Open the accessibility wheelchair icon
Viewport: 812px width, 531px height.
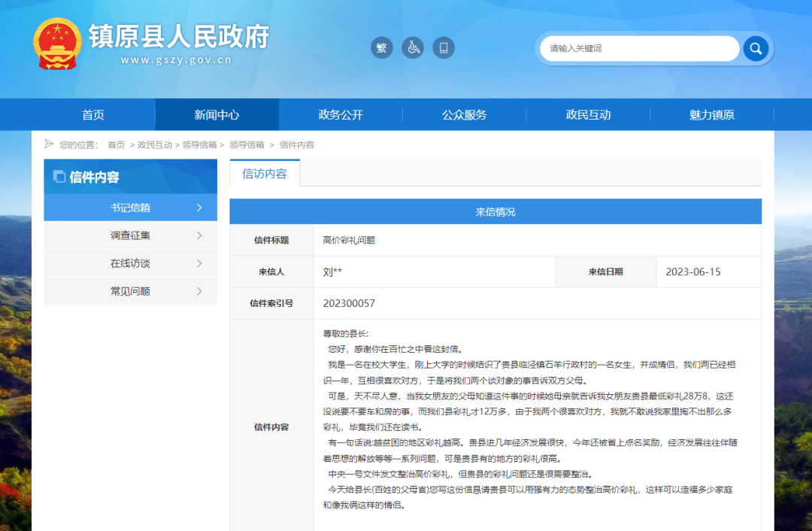(x=413, y=48)
